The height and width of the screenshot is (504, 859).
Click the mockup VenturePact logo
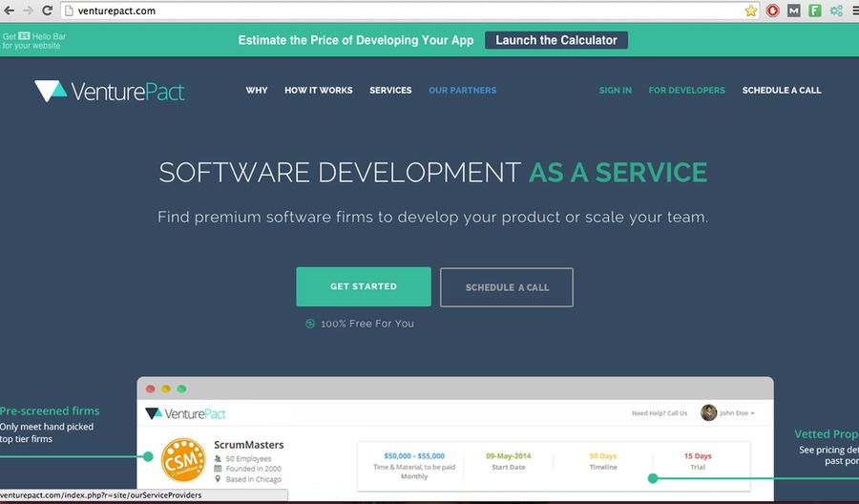click(x=185, y=413)
